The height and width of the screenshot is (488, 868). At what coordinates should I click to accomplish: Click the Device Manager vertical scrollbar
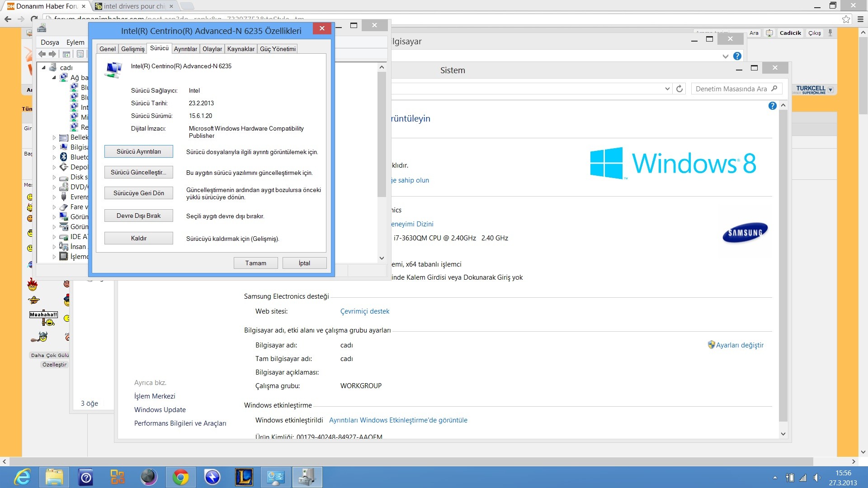pos(382,136)
